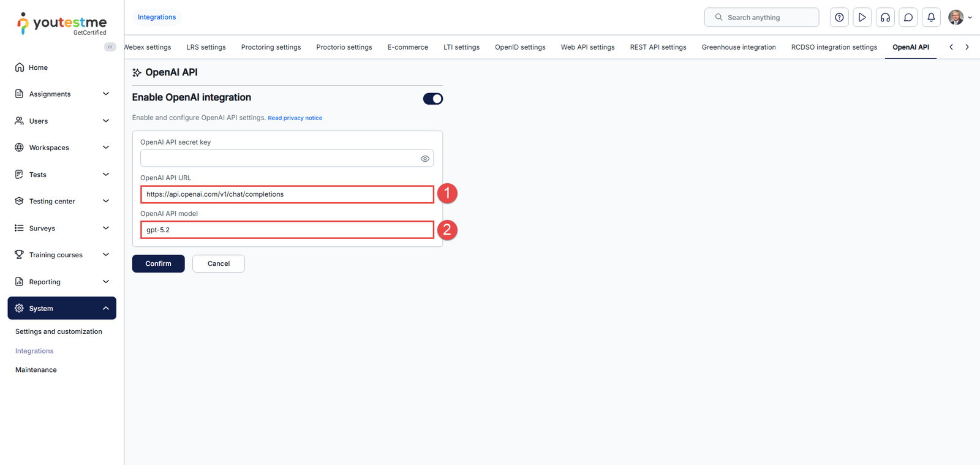The image size is (980, 465).
Task: Open the chat messages icon
Action: point(908,18)
